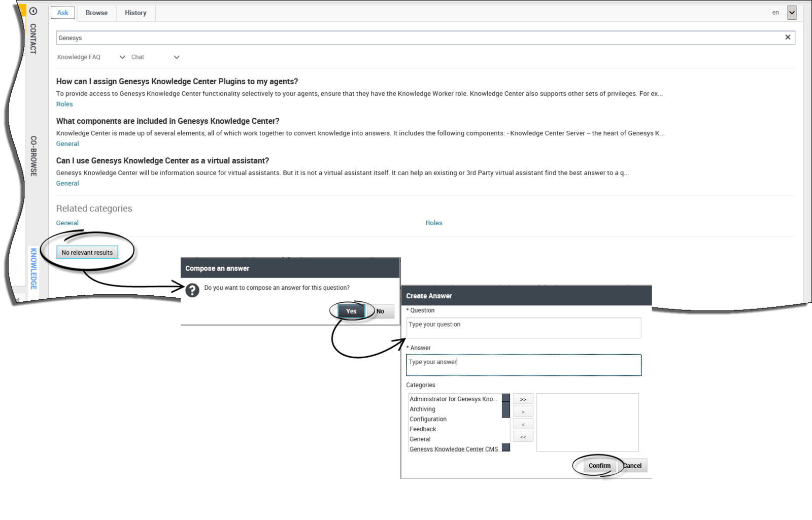The image size is (812, 520).
Task: Click the No relevant results button
Action: (x=87, y=252)
